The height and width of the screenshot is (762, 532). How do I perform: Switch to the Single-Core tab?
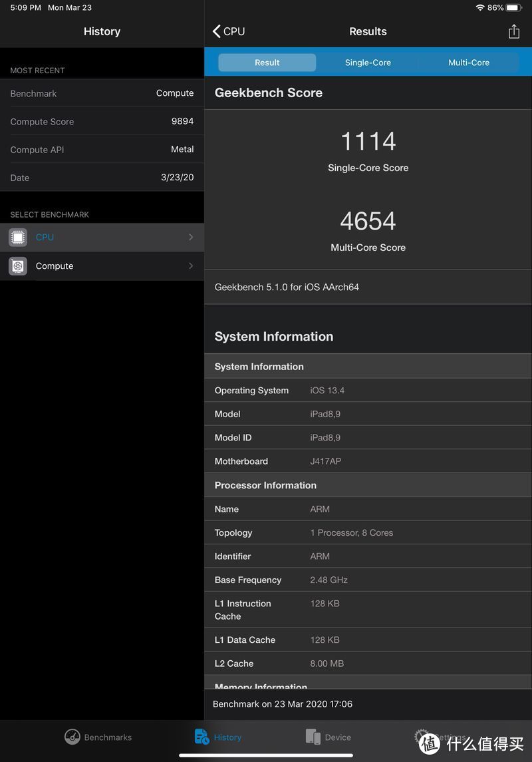[x=368, y=63]
